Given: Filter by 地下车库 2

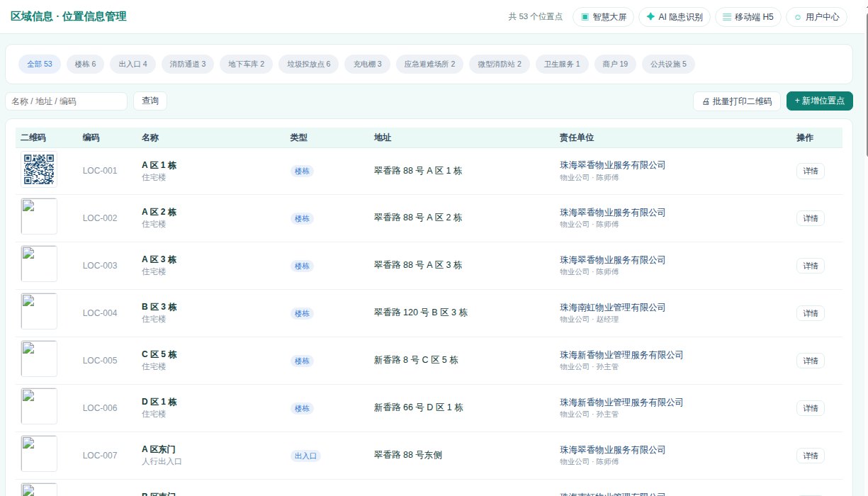Looking at the screenshot, I should (x=246, y=64).
